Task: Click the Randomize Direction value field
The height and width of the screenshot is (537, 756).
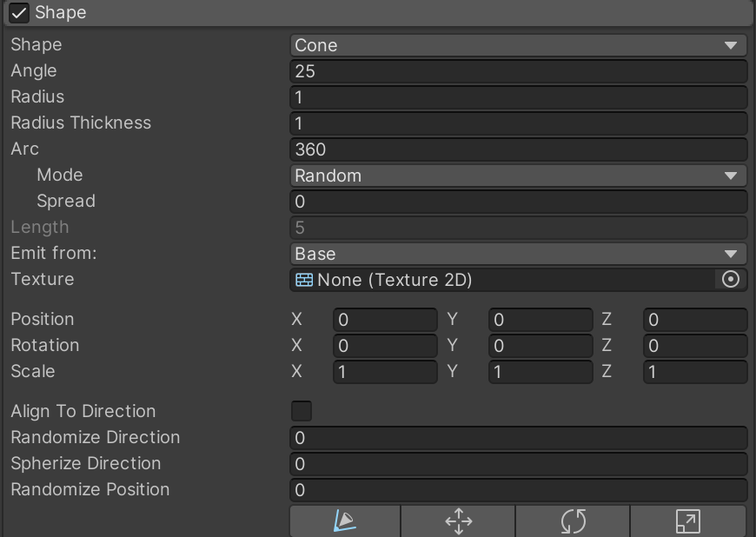Action: [518, 438]
